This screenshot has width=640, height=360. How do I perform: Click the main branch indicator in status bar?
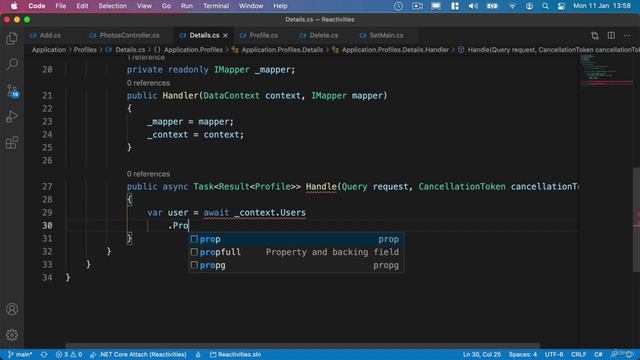(20, 354)
